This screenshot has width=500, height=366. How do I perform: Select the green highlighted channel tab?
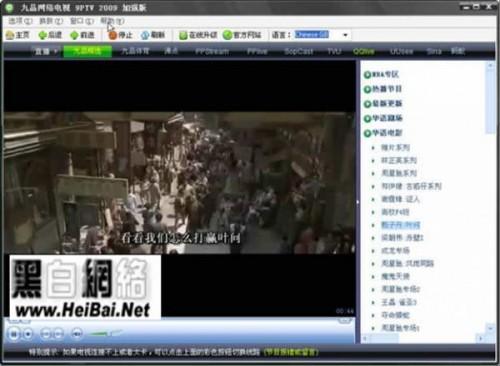[x=87, y=51]
